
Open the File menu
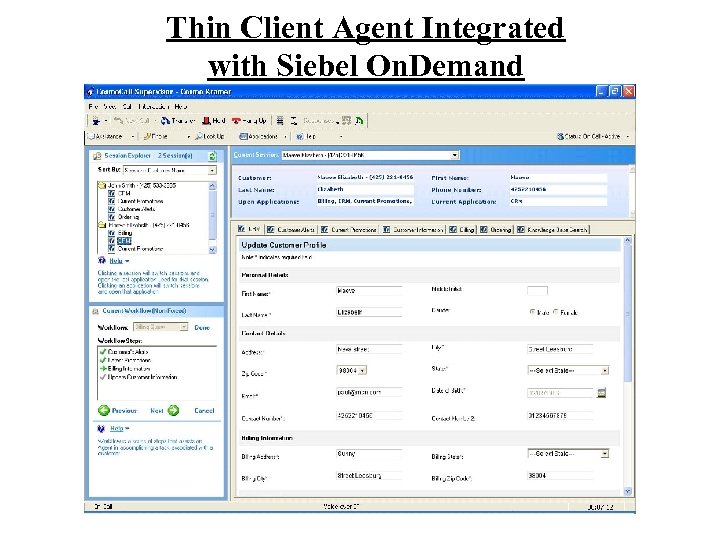coord(93,107)
